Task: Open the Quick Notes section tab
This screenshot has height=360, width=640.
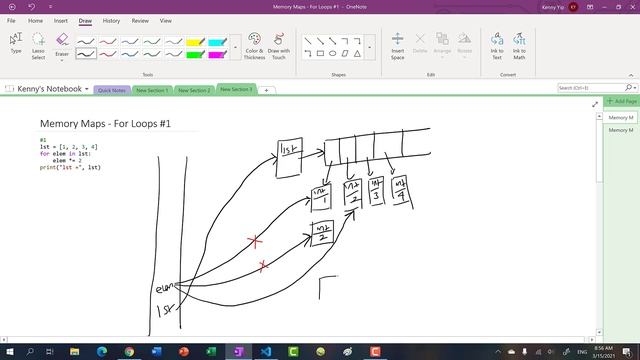Action: tap(112, 90)
